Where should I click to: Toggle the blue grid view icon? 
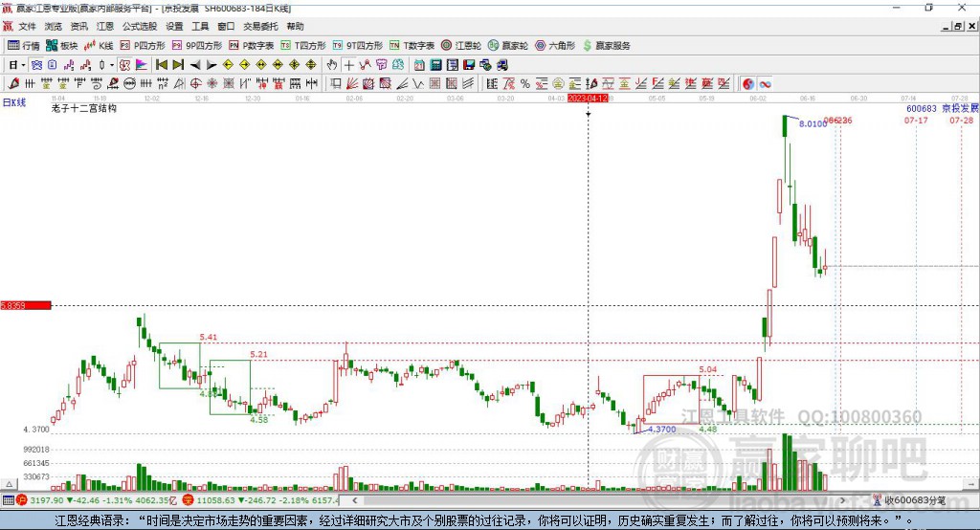[x=37, y=65]
